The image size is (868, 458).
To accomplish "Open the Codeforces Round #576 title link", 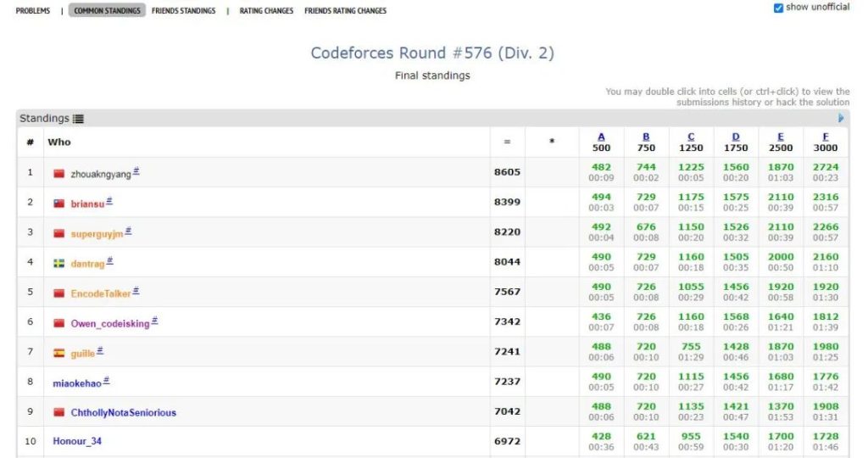I will click(431, 53).
